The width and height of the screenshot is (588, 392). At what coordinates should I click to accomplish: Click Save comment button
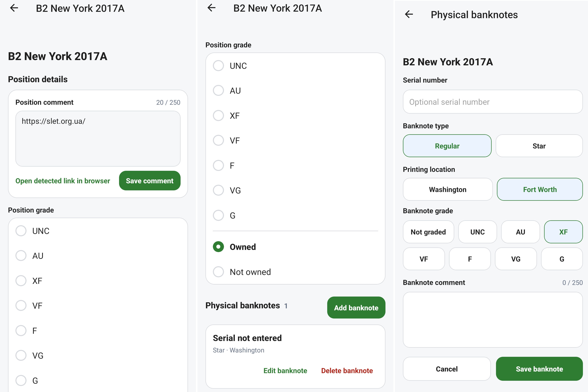pos(150,181)
